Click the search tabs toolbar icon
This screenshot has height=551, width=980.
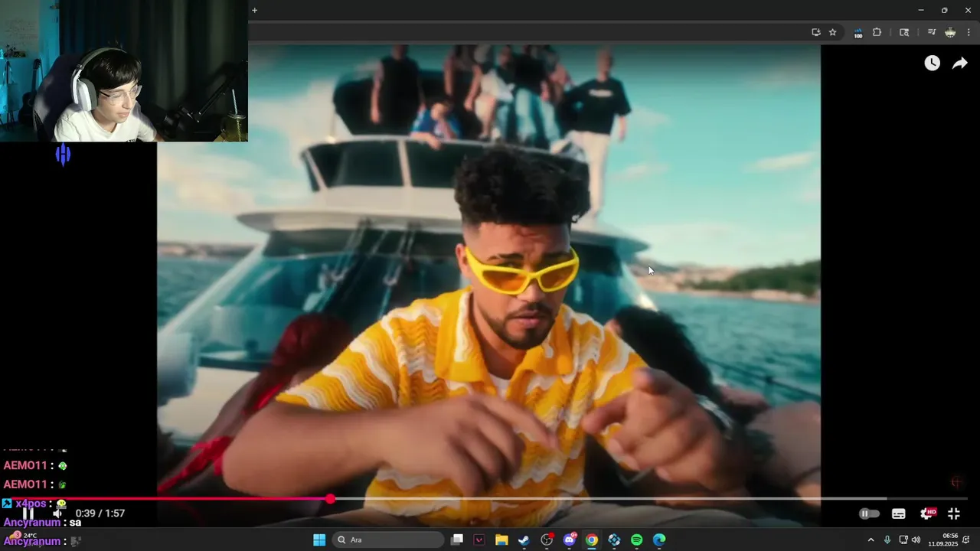pos(904,32)
